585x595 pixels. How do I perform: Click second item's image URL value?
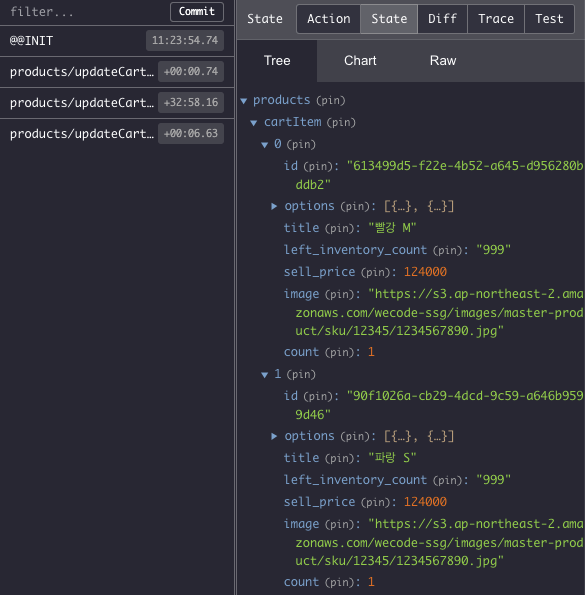[439, 543]
